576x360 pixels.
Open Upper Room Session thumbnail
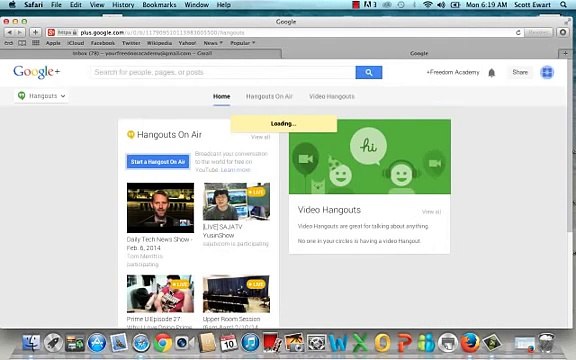click(236, 294)
